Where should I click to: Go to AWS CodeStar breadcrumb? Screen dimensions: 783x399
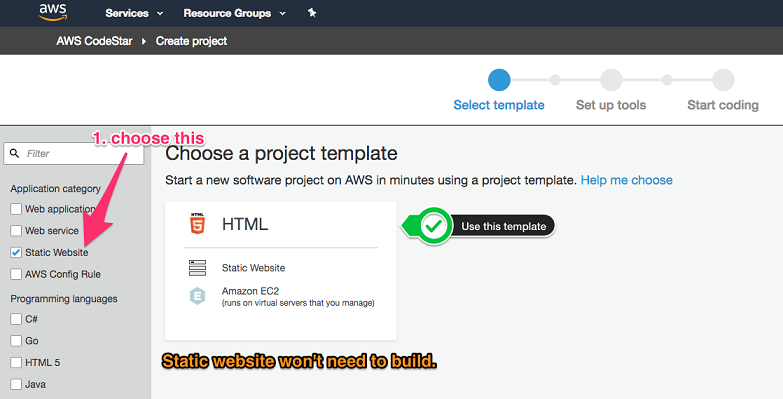click(x=94, y=41)
